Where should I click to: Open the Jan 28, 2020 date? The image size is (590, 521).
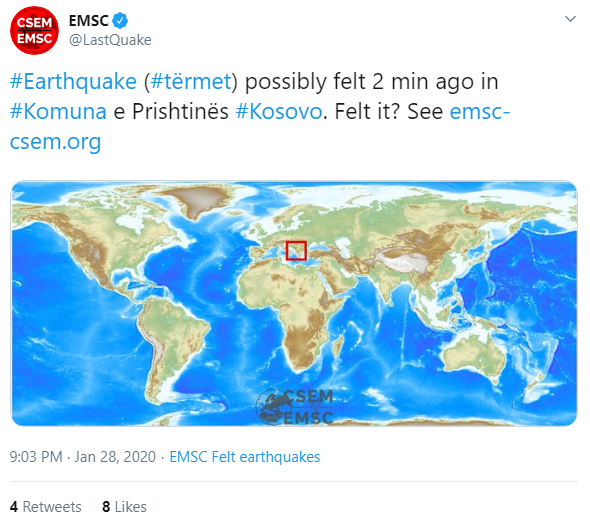pyautogui.click(x=115, y=457)
